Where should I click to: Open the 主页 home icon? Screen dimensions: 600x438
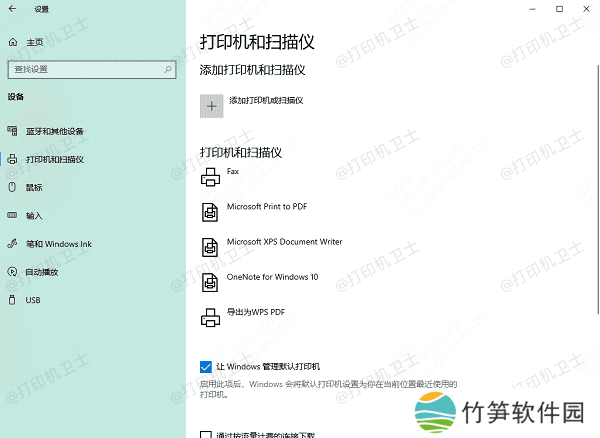[x=13, y=42]
